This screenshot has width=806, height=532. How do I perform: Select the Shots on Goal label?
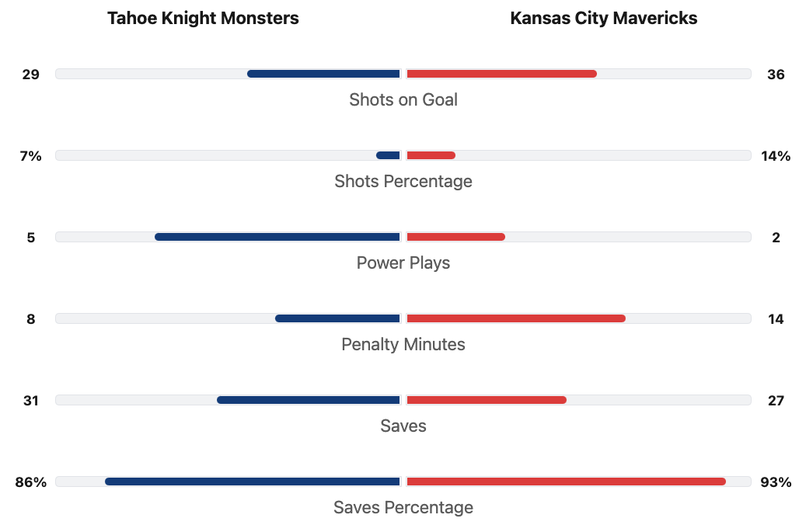(x=403, y=99)
